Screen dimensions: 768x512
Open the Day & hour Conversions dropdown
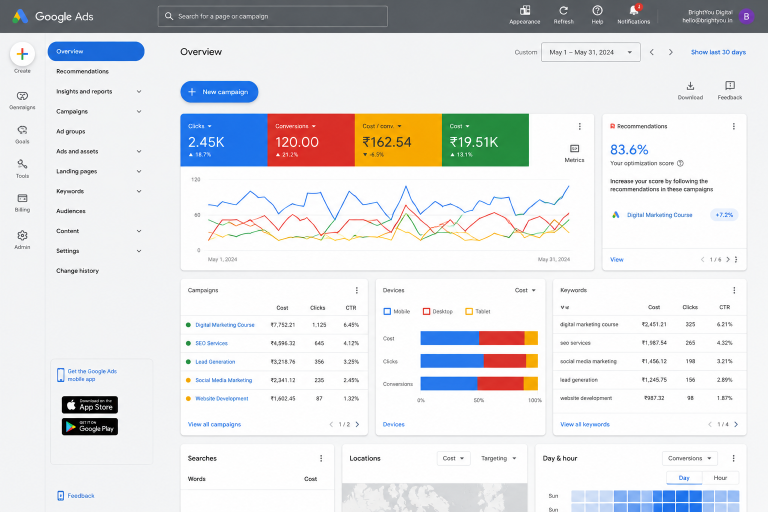[x=690, y=458]
